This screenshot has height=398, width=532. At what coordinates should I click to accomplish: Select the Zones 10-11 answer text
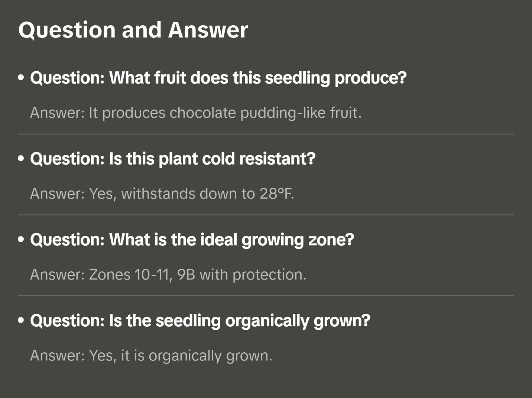(x=168, y=275)
